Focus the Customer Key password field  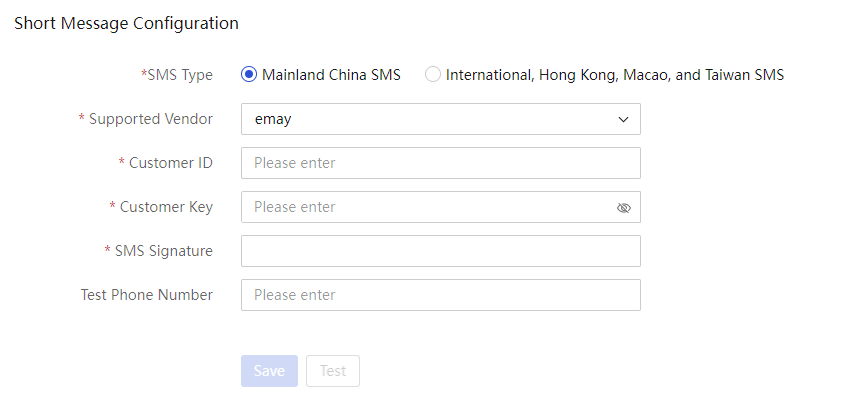pos(441,207)
